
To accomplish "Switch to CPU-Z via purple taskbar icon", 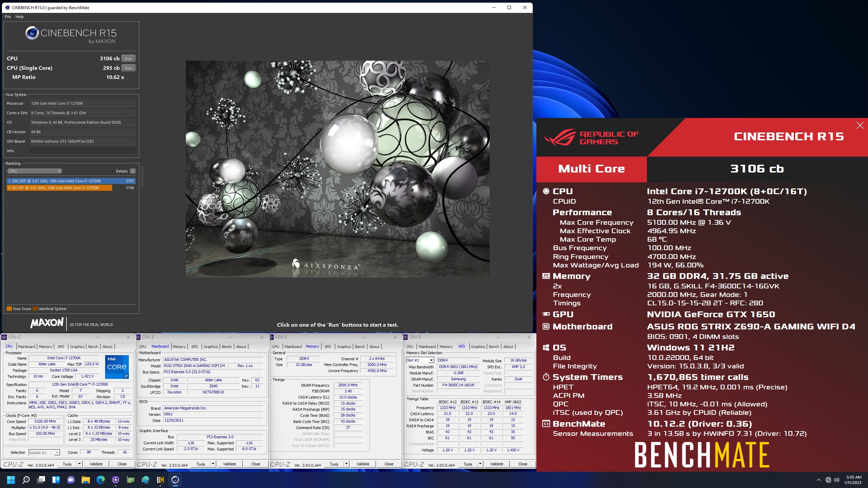I will pyautogui.click(x=116, y=480).
